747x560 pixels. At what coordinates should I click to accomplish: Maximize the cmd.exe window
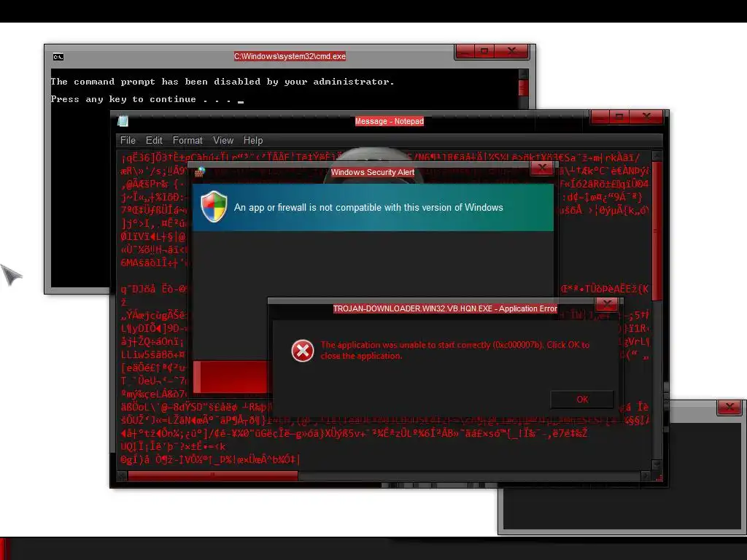(x=484, y=51)
